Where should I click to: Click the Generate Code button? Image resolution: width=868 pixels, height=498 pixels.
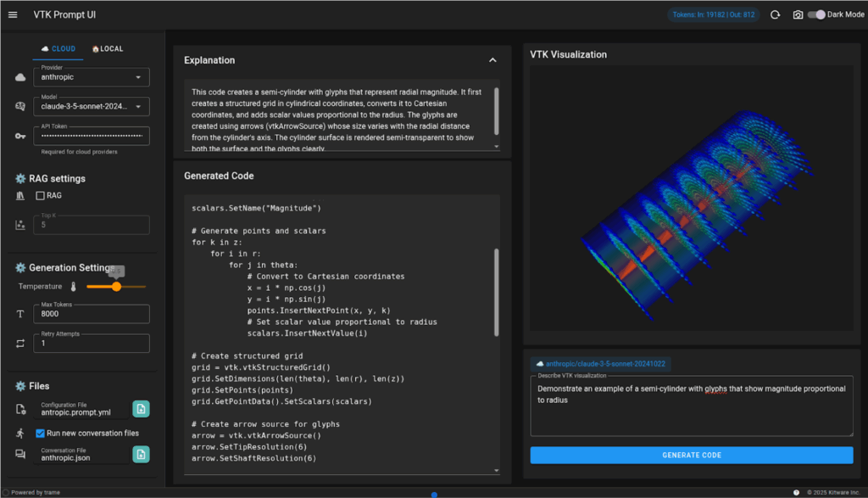click(x=692, y=455)
